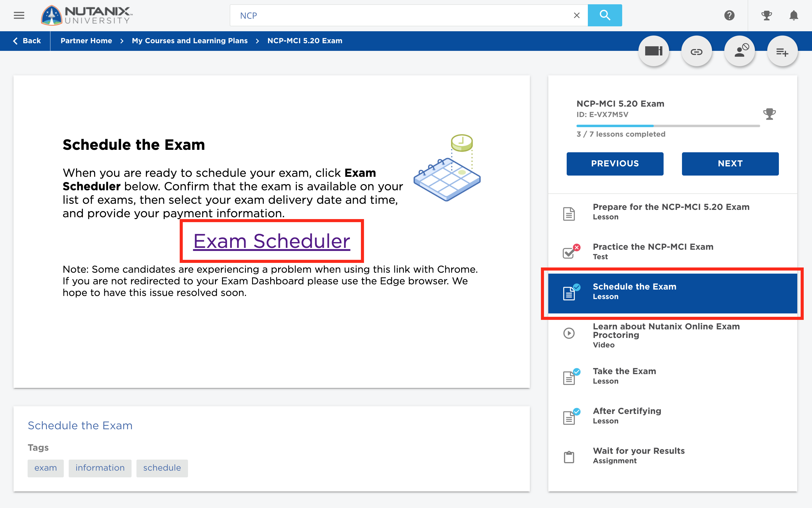Click the calendar illustration image
812x508 pixels.
coord(447,168)
